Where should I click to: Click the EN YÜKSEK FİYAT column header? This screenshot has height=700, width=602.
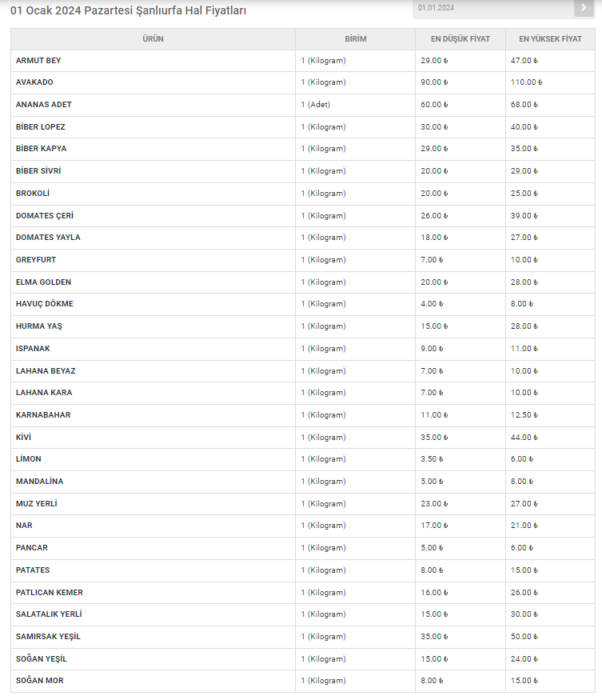550,39
